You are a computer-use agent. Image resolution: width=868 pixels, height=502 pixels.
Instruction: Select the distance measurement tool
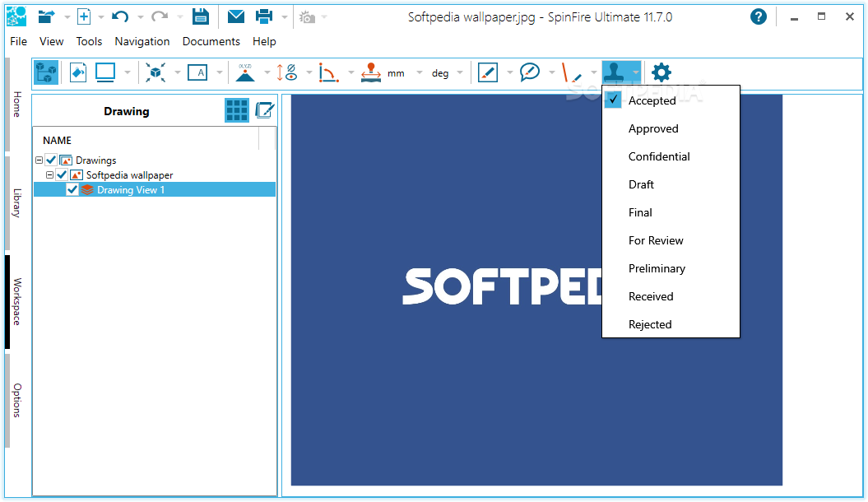pyautogui.click(x=287, y=72)
